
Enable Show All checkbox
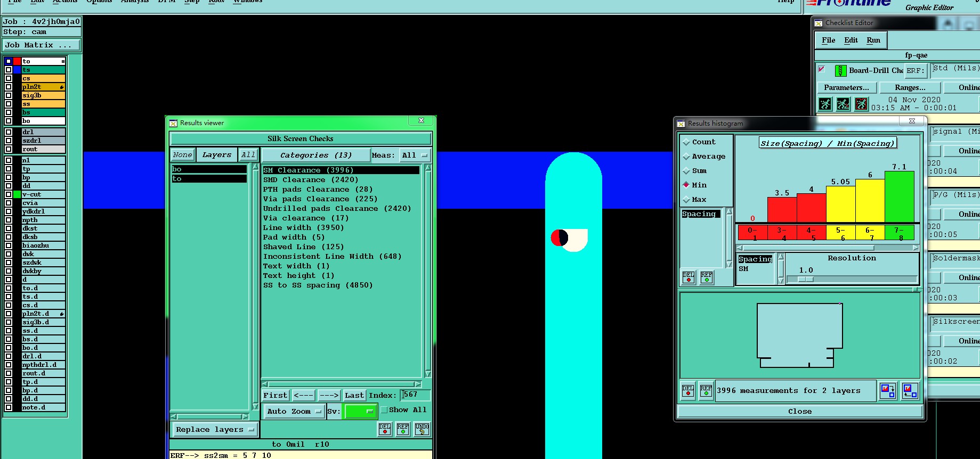coord(384,410)
